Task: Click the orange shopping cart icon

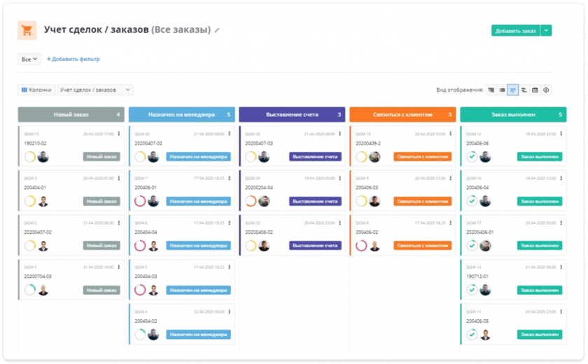Action: (27, 30)
